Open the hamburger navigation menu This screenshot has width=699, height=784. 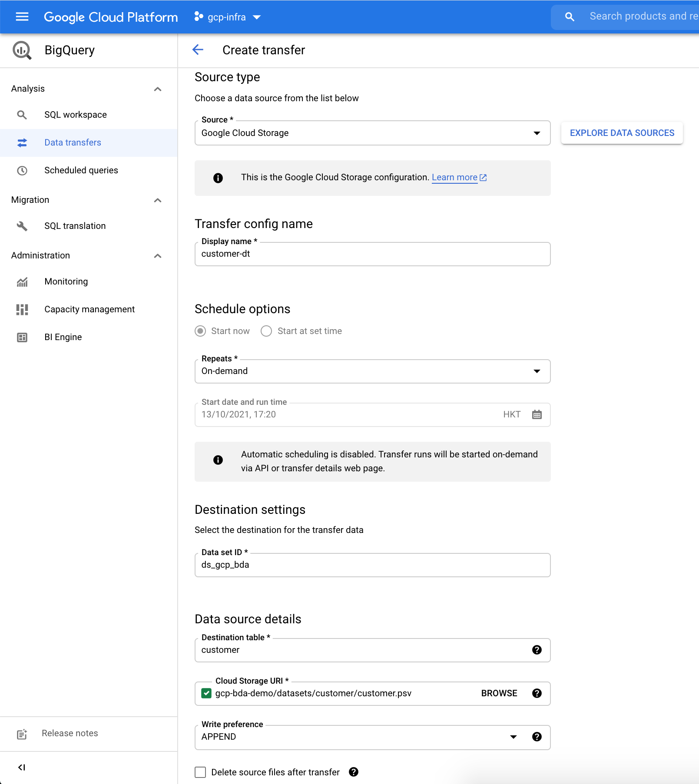[x=22, y=17]
